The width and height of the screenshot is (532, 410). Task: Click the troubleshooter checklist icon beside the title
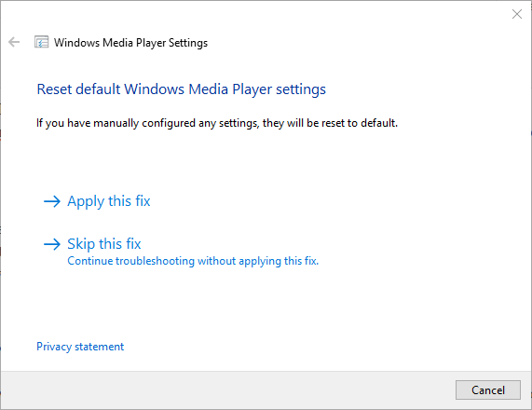(x=41, y=42)
